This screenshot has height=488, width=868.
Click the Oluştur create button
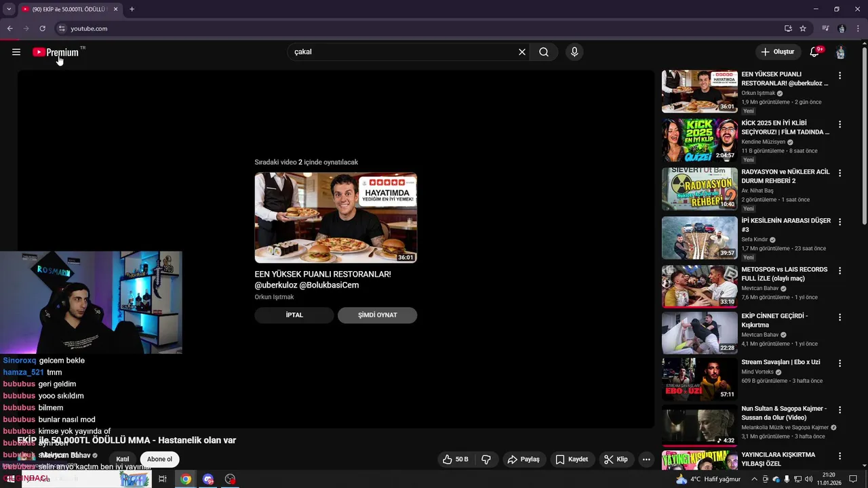[777, 52]
